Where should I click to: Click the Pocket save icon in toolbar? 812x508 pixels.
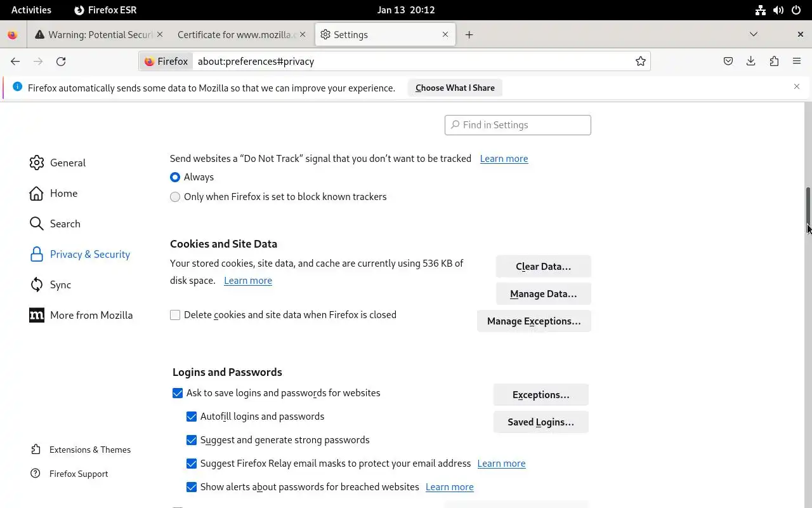point(728,61)
